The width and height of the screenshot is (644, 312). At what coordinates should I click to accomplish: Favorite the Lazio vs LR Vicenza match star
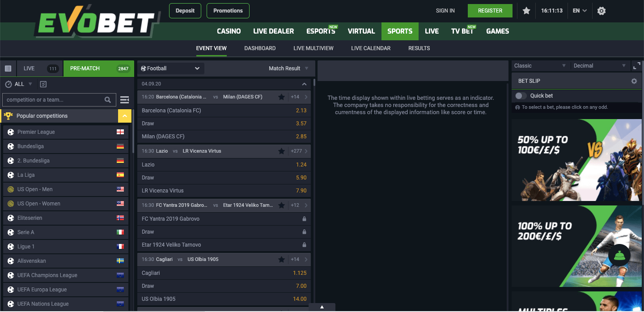click(x=281, y=151)
